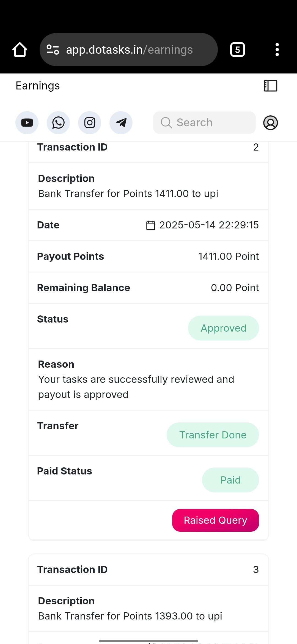Click the app.dotasks.in/earnings address bar
Viewport: 297px width, 644px height.
[129, 50]
